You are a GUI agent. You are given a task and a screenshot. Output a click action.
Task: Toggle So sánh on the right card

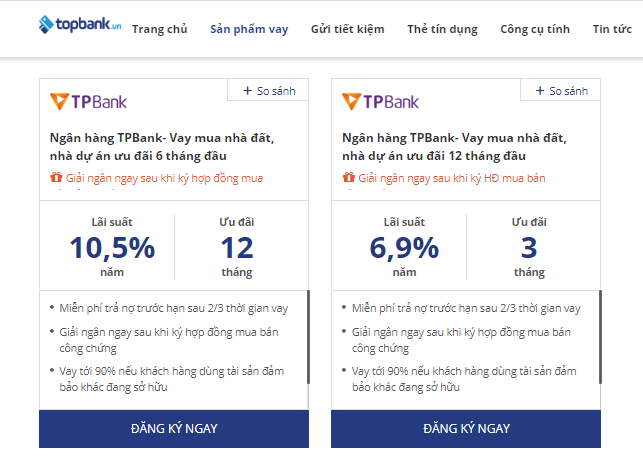tap(560, 91)
